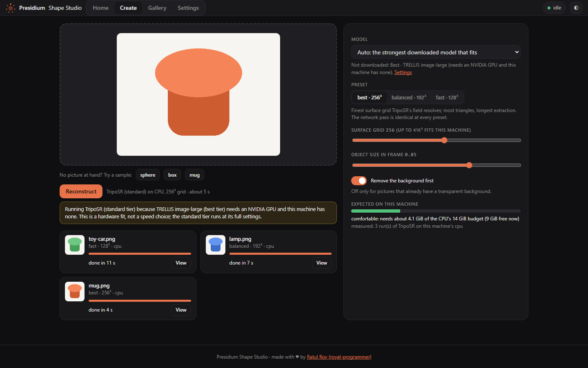Viewport: 588px width, 368px height.
Task: Open the mug.png result thumbnail
Action: tap(75, 292)
